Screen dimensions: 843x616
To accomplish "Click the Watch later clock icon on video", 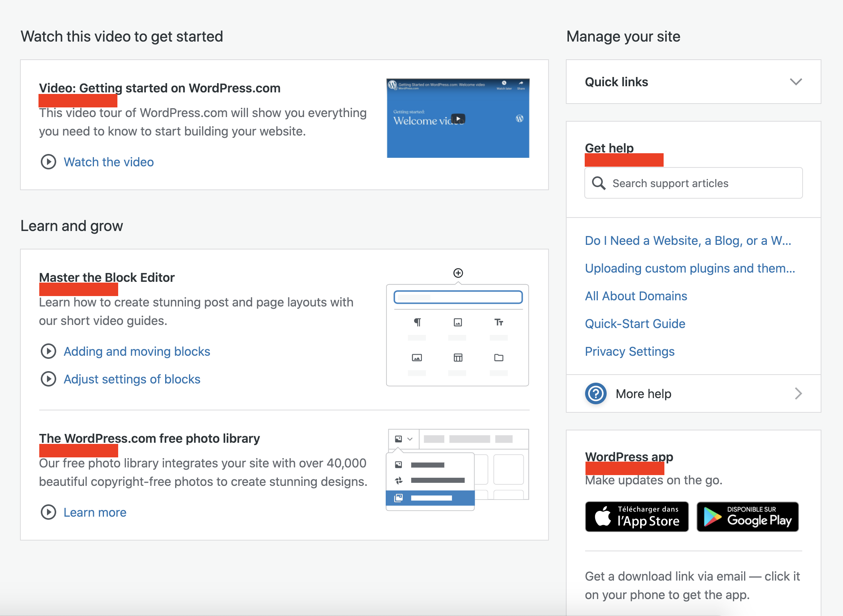I will click(504, 83).
